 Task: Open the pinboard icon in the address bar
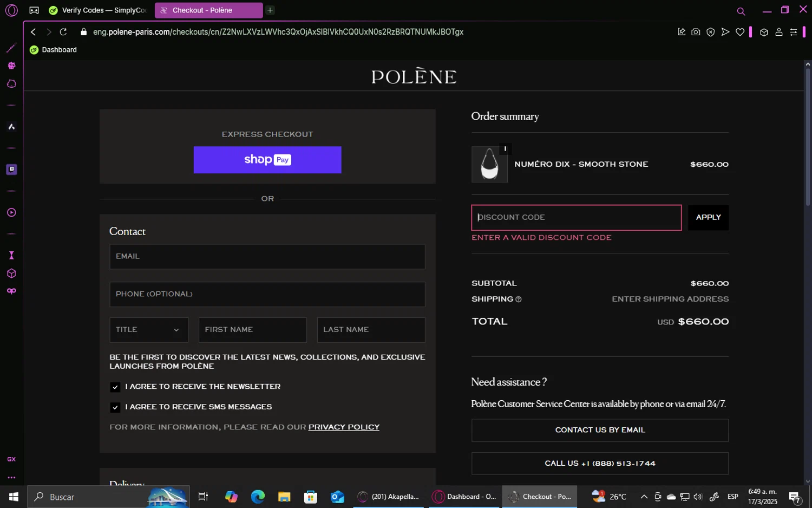pyautogui.click(x=682, y=32)
